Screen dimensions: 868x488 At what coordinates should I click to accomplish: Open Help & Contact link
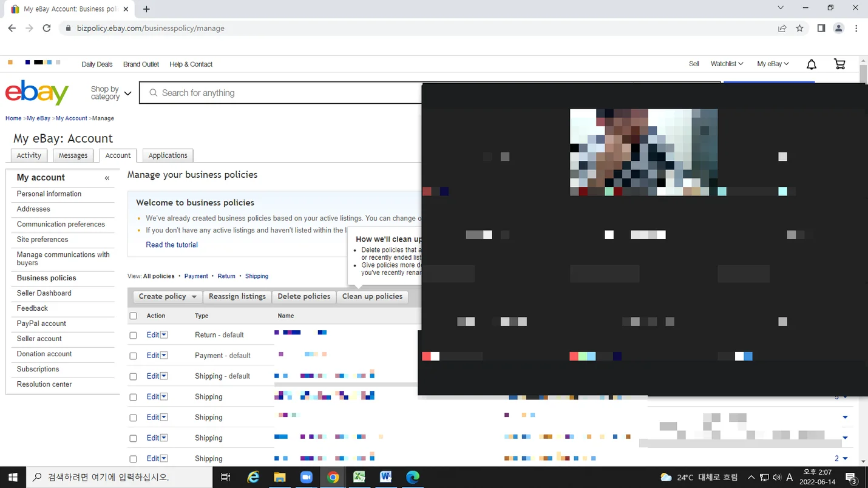(x=191, y=64)
